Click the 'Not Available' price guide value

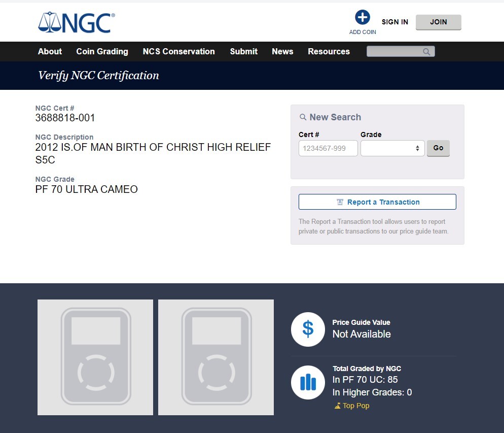362,334
